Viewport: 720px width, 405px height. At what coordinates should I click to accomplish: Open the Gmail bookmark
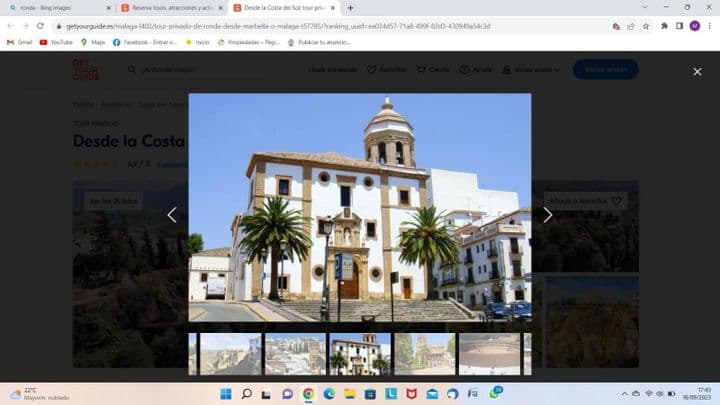[19, 42]
